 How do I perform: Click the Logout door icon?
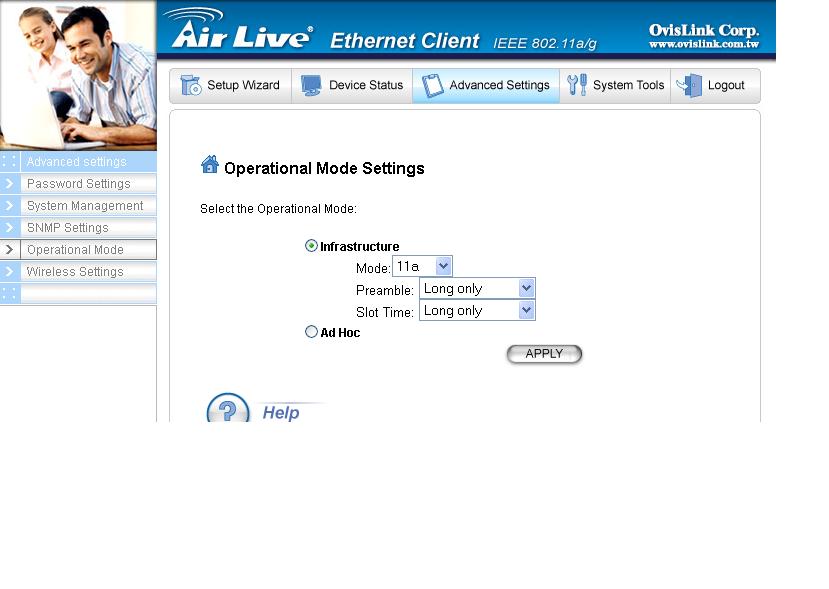[689, 85]
